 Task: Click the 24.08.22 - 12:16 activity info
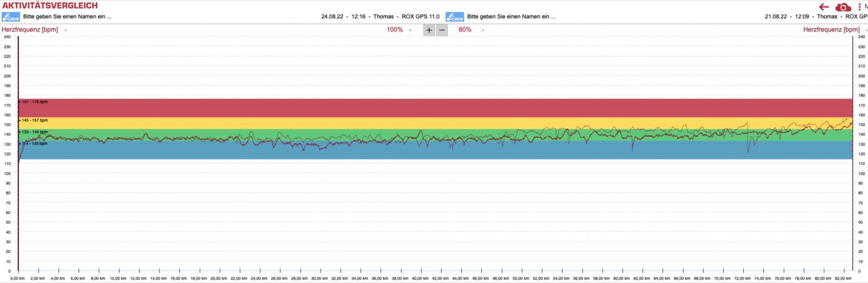click(x=380, y=17)
